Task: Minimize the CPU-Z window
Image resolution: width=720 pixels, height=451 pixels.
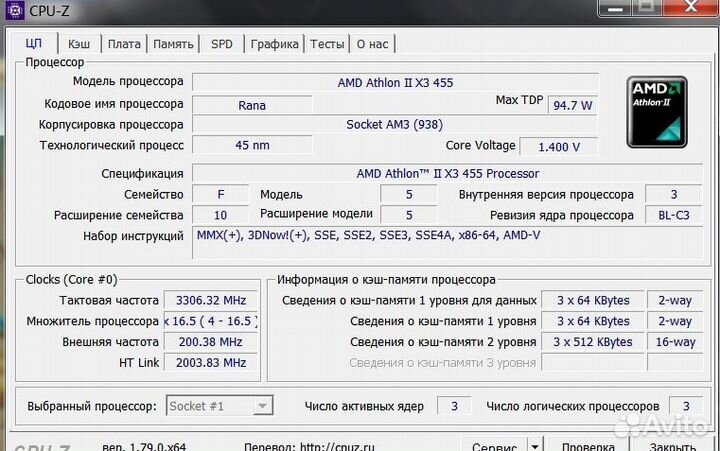Action: (616, 8)
